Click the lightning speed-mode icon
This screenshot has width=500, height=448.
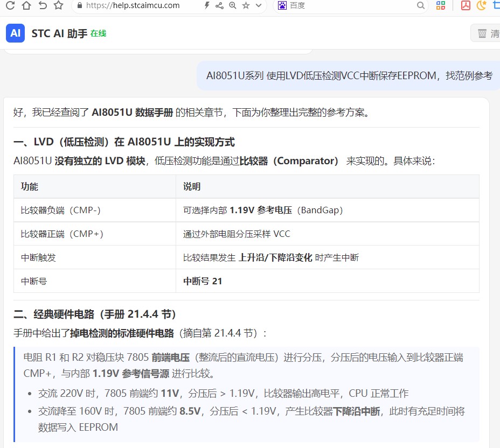coord(207,5)
